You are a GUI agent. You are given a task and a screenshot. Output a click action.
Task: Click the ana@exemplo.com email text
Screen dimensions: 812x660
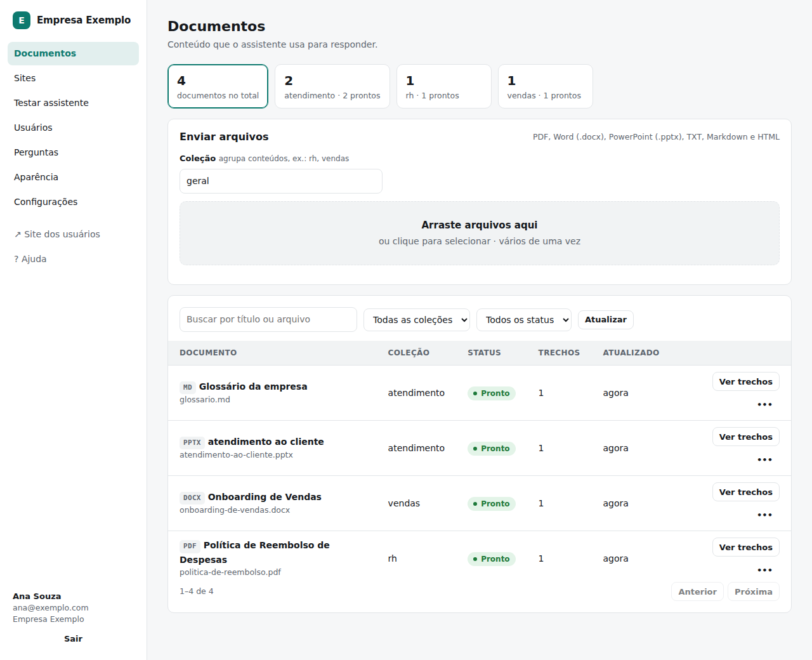tap(51, 608)
